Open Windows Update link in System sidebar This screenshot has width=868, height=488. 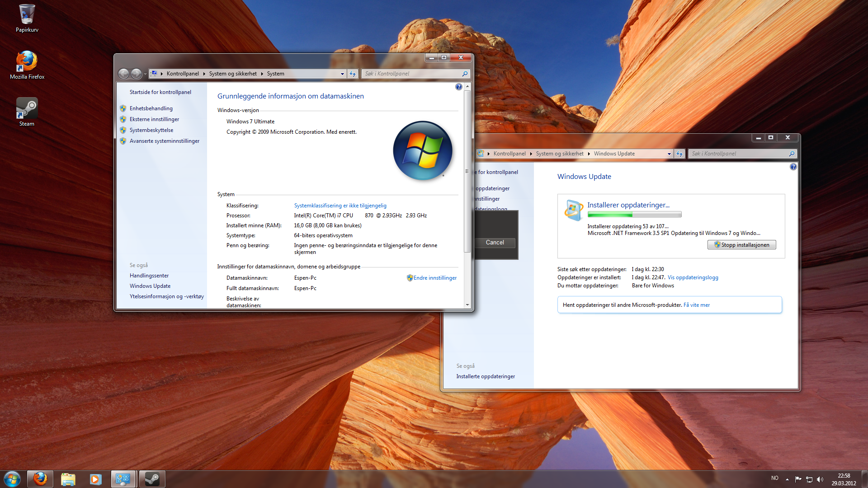point(150,286)
